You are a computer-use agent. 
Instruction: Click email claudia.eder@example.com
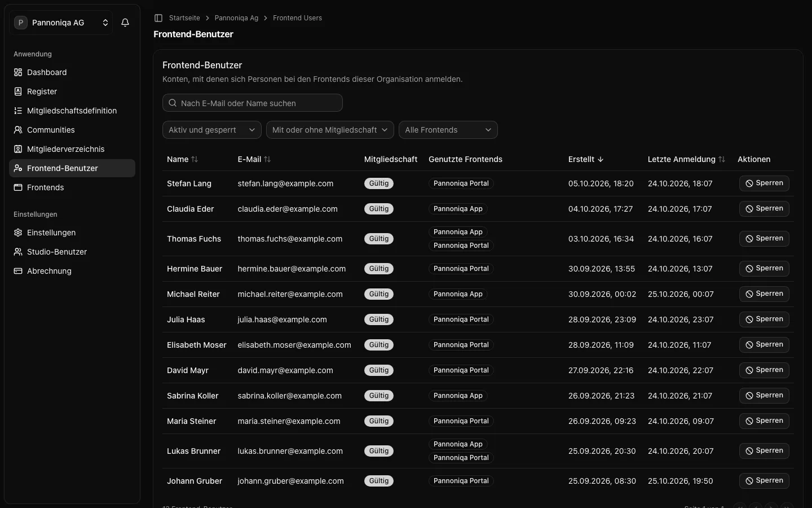pyautogui.click(x=288, y=209)
